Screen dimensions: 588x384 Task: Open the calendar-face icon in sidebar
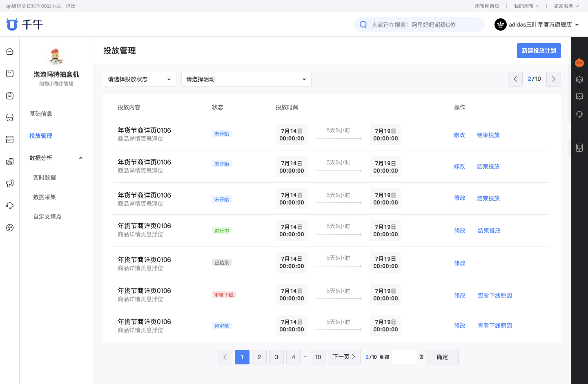tap(10, 95)
